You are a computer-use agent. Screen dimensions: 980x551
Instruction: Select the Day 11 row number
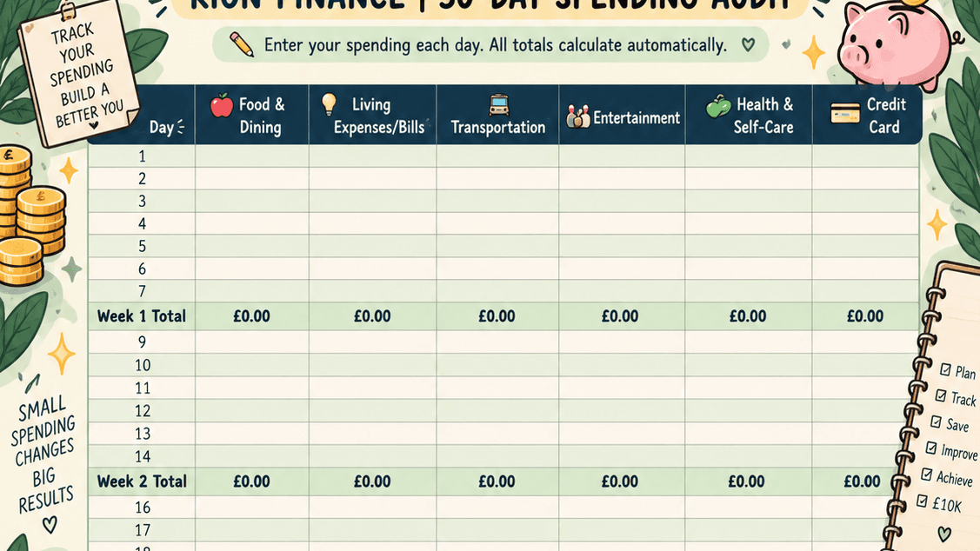point(143,388)
